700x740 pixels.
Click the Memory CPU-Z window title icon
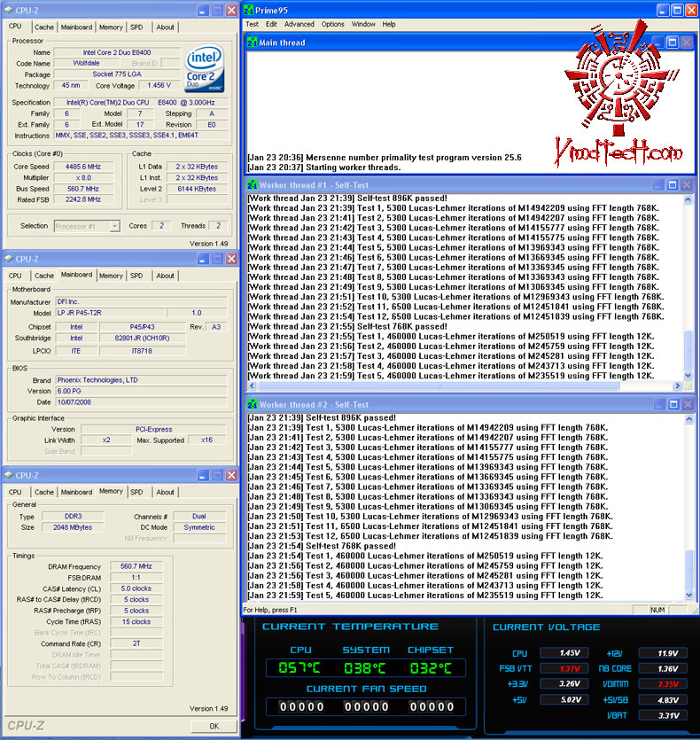tap(9, 475)
